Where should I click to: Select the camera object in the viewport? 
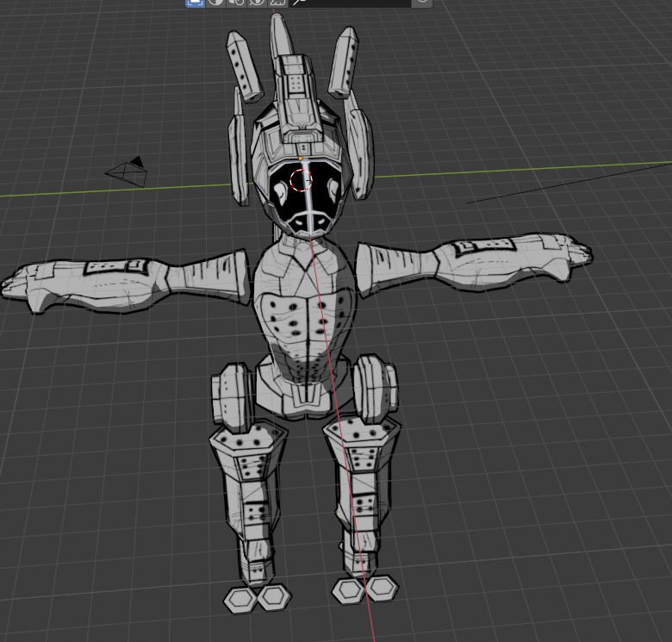click(127, 171)
